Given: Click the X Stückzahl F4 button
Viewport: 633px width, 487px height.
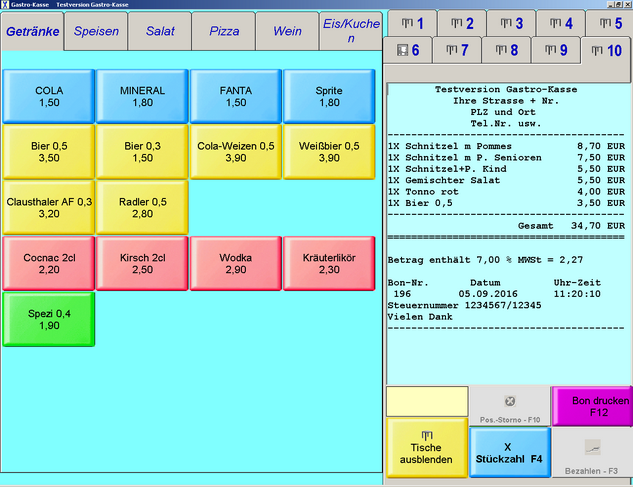Looking at the screenshot, I should click(x=509, y=453).
